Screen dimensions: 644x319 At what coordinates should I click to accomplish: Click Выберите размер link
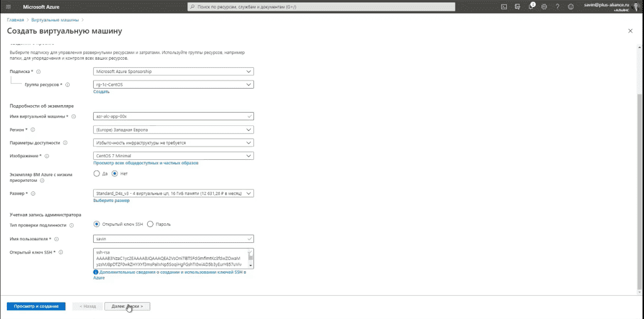click(111, 201)
